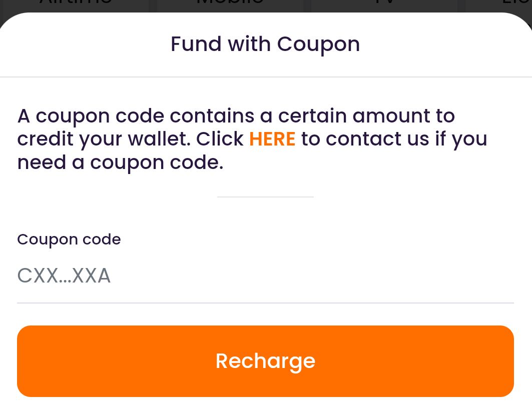Tap the dimmed Mobile tile behind the sheet
532x409 pixels.
click(230, 5)
